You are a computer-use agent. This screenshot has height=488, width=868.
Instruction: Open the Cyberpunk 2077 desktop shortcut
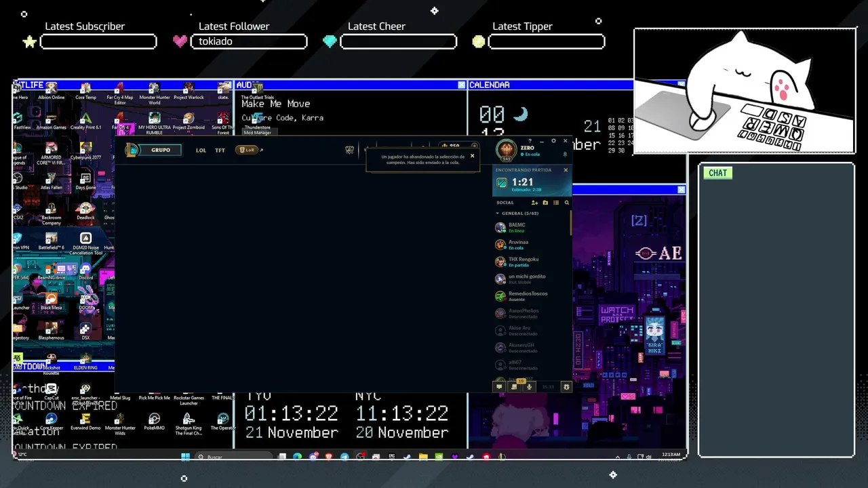click(x=85, y=150)
